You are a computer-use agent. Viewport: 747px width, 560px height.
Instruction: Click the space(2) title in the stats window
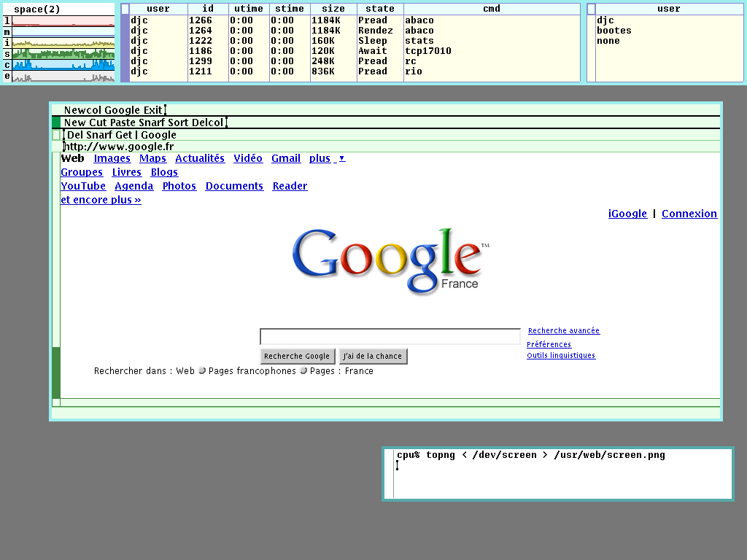coord(37,9)
